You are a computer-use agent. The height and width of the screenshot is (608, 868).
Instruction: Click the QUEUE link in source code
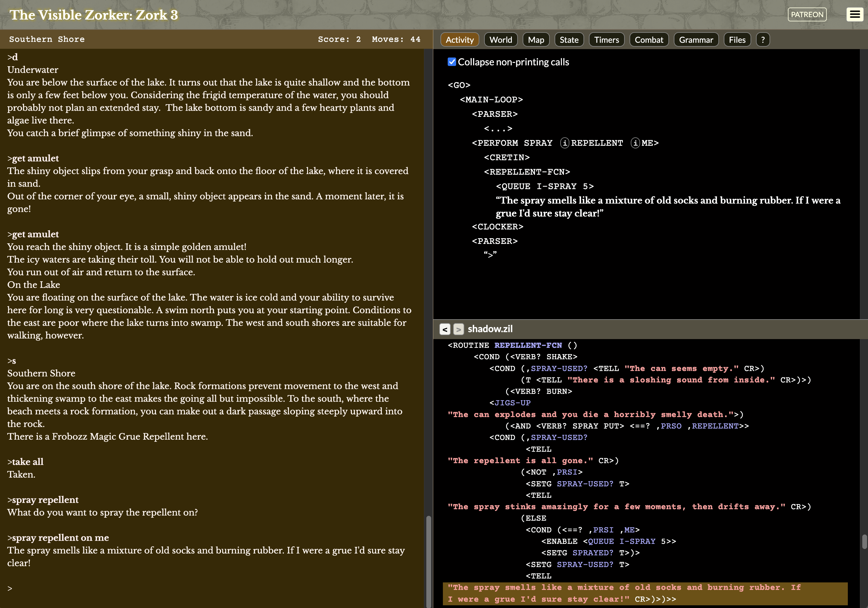(601, 541)
